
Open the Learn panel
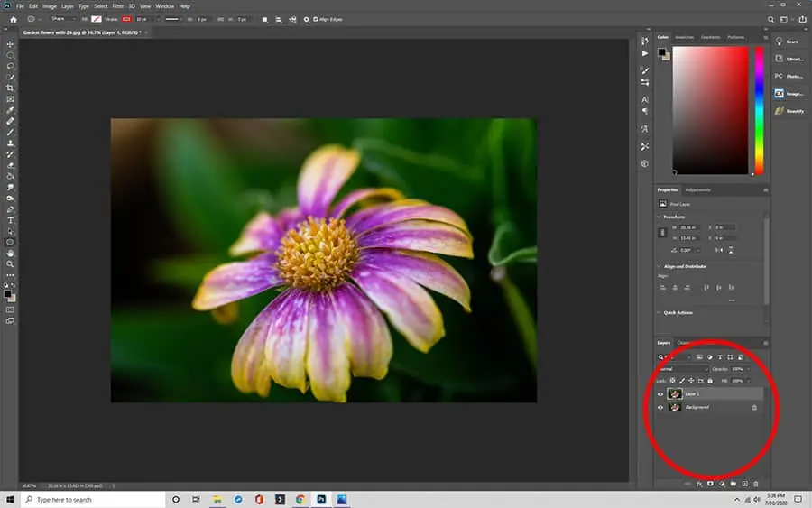click(789, 42)
